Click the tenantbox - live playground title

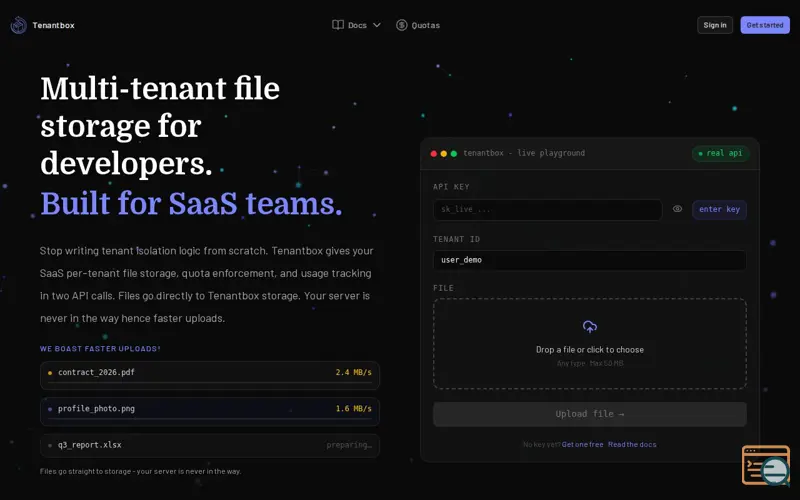click(x=524, y=153)
